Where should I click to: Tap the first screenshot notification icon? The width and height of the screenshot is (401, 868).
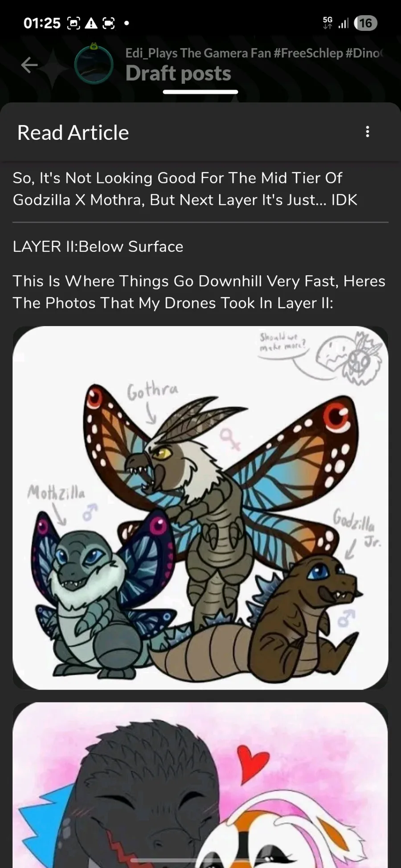point(74,23)
